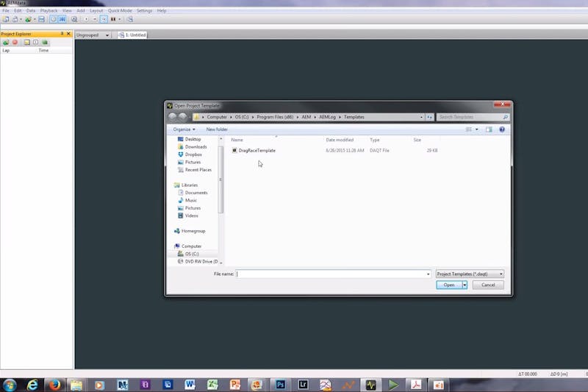Screen dimensions: 588x392
Task: Open the Playback menu
Action: pyautogui.click(x=49, y=11)
